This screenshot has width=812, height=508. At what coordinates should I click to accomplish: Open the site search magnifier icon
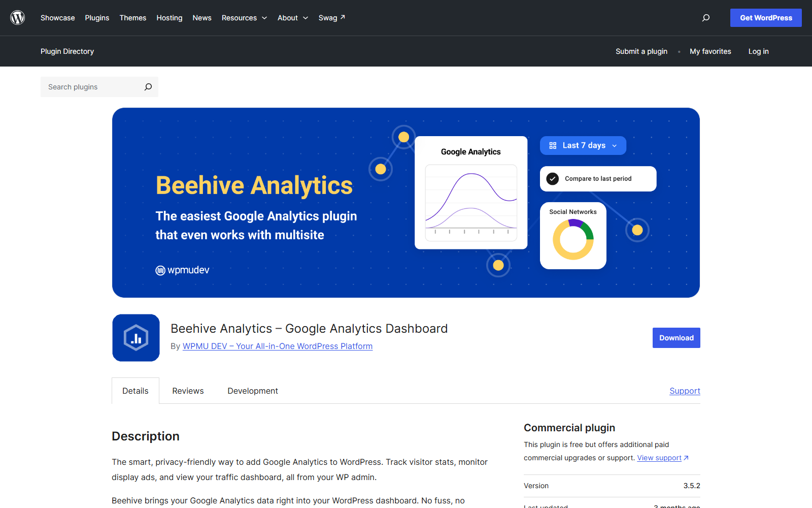coord(705,18)
